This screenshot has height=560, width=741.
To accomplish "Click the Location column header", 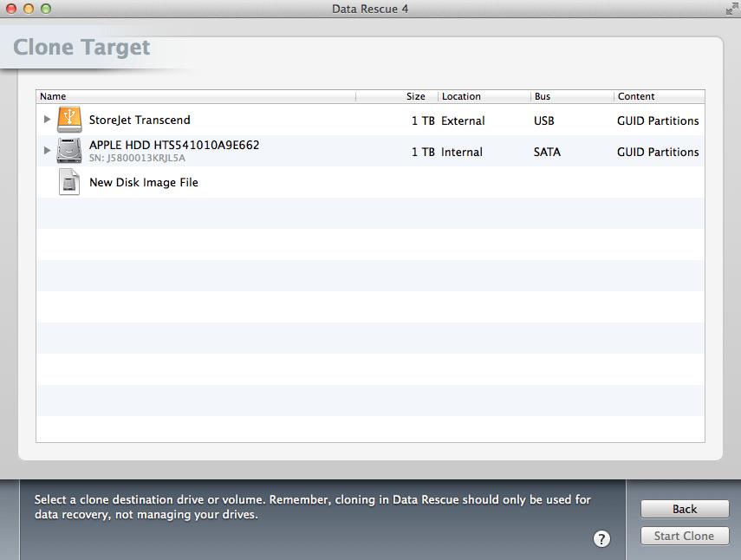I will (x=461, y=96).
